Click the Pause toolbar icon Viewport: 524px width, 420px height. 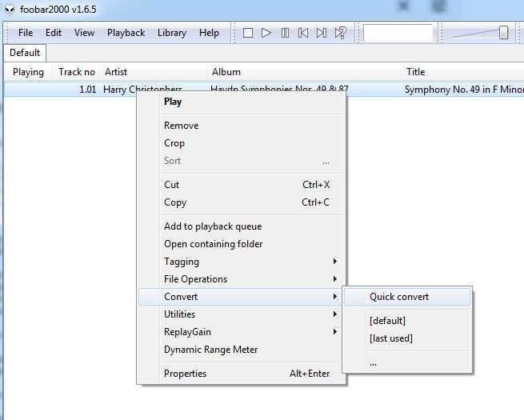click(285, 33)
